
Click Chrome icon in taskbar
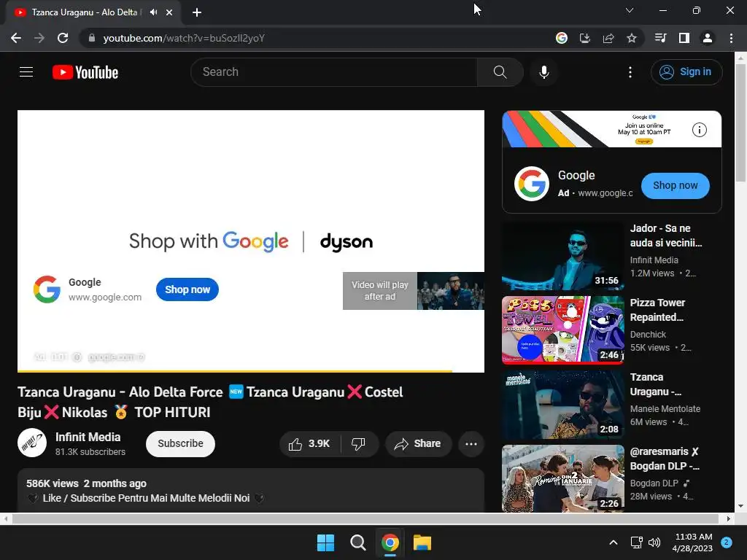point(390,542)
